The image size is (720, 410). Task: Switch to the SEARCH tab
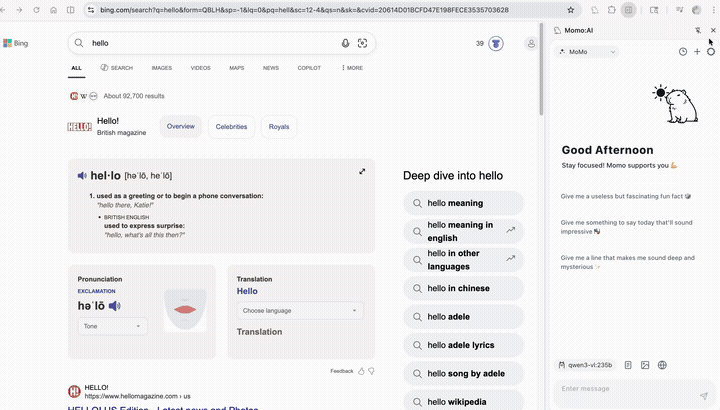pyautogui.click(x=117, y=68)
